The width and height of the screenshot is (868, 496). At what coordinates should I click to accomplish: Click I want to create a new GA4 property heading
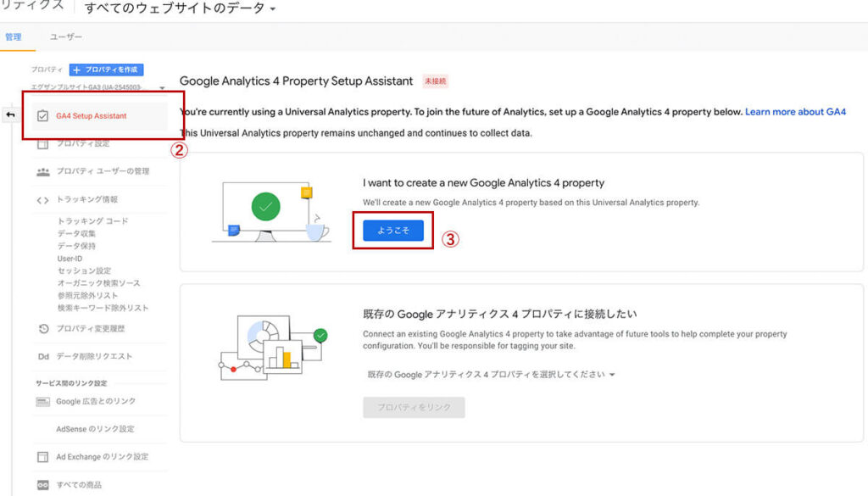[483, 182]
